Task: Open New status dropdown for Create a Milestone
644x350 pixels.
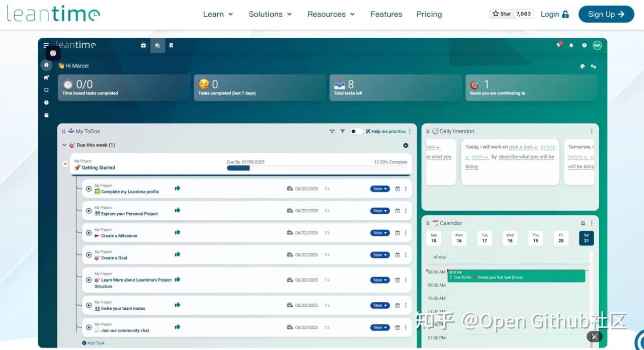Action: (x=380, y=233)
